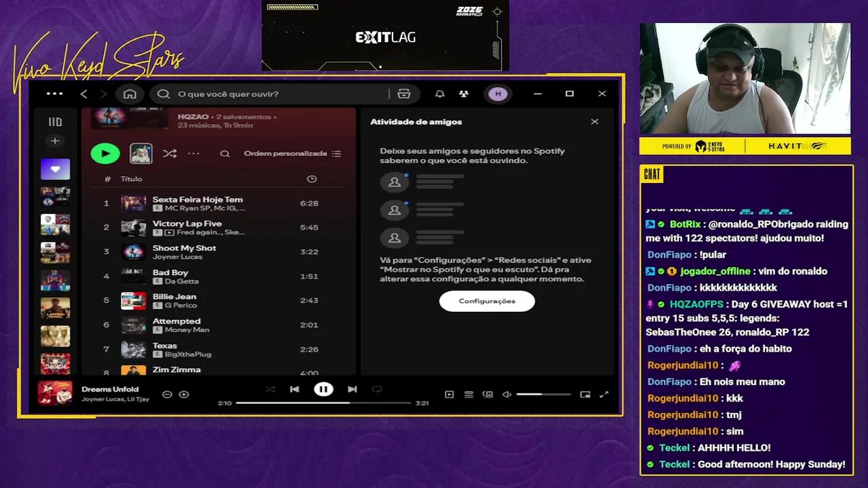This screenshot has width=868, height=488.
Task: Pause the current song
Action: point(323,389)
